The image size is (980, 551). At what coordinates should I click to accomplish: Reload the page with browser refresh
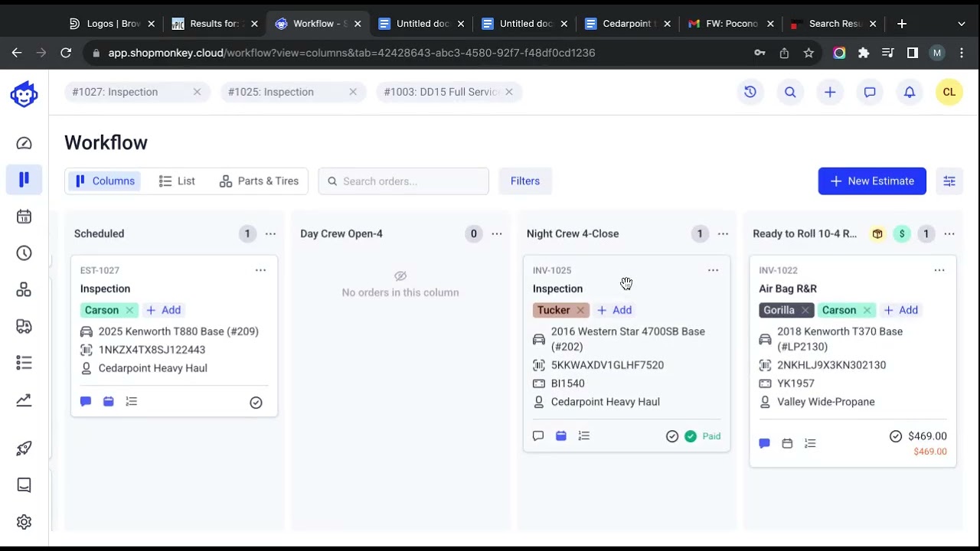pyautogui.click(x=66, y=53)
